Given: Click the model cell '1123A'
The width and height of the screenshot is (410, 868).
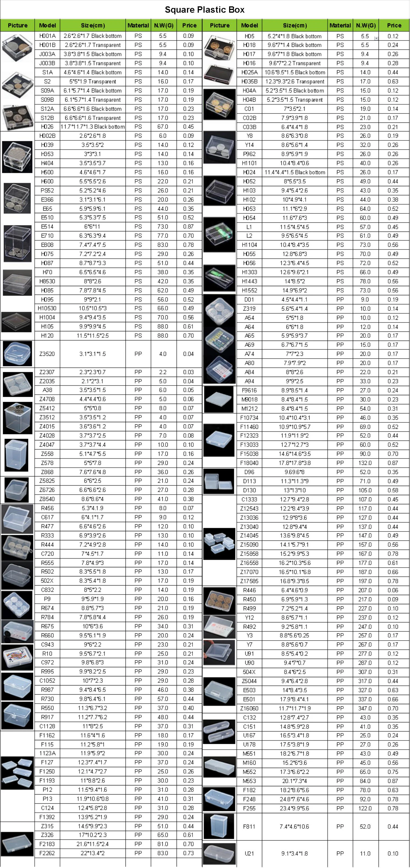Looking at the screenshot, I should coord(47,753).
